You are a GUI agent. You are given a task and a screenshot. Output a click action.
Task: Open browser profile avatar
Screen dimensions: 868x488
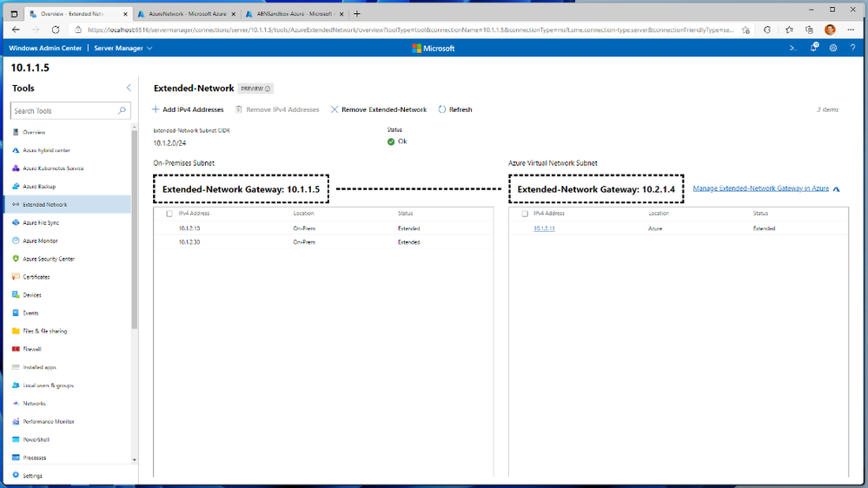pos(830,30)
